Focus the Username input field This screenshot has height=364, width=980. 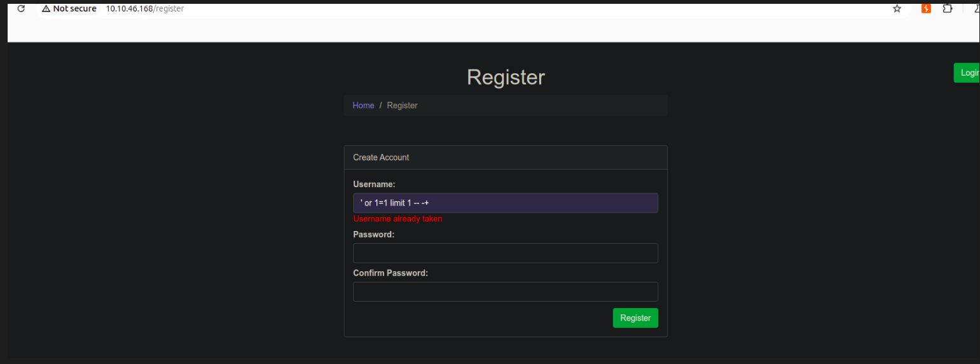click(506, 203)
